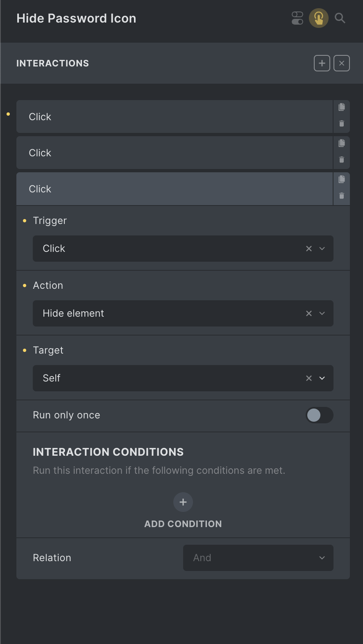Viewport: 363px width, 644px height.
Task: Delete the first Click interaction
Action: [x=342, y=123]
